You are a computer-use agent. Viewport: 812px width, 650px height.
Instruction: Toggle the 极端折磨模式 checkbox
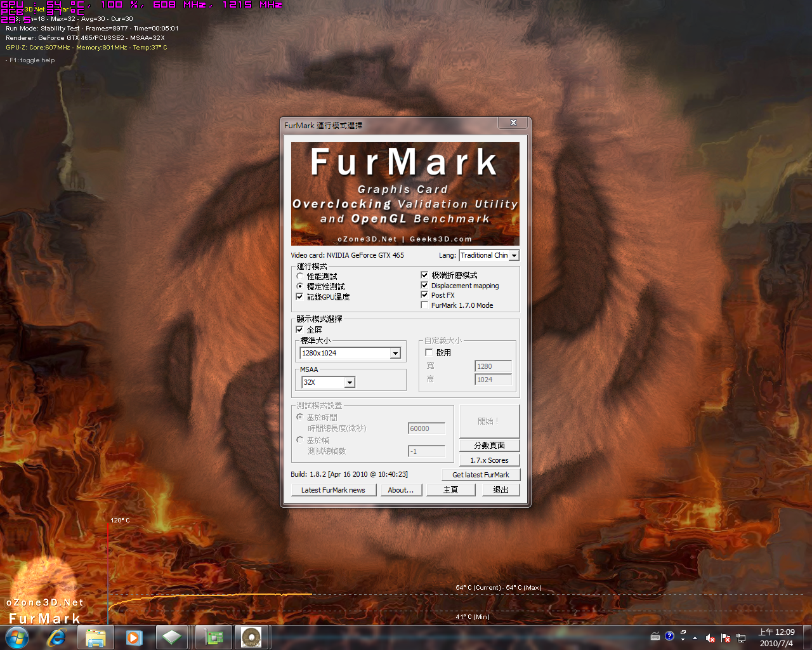pos(424,275)
